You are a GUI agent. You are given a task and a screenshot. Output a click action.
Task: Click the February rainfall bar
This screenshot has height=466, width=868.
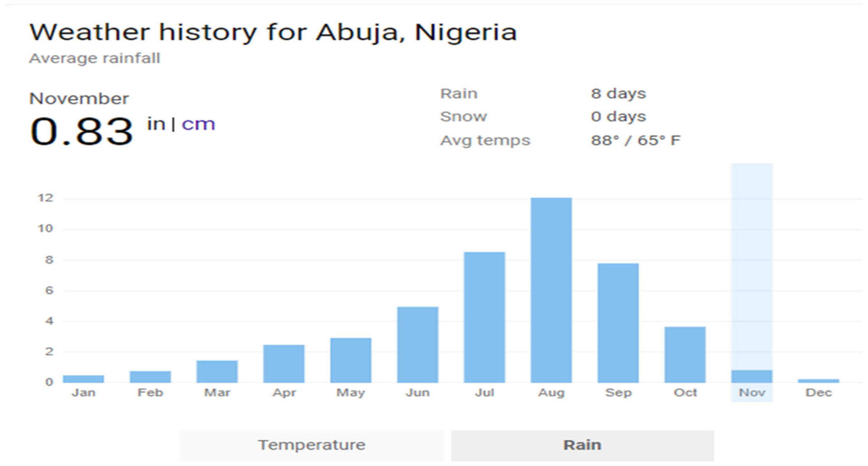pyautogui.click(x=150, y=377)
